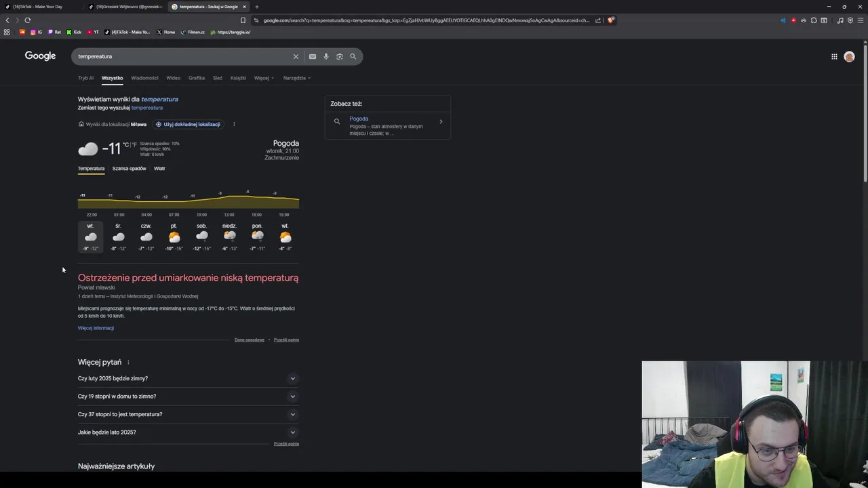Open the tanggle.io bookmark
Screen dimensions: 868x488
(x=230, y=32)
